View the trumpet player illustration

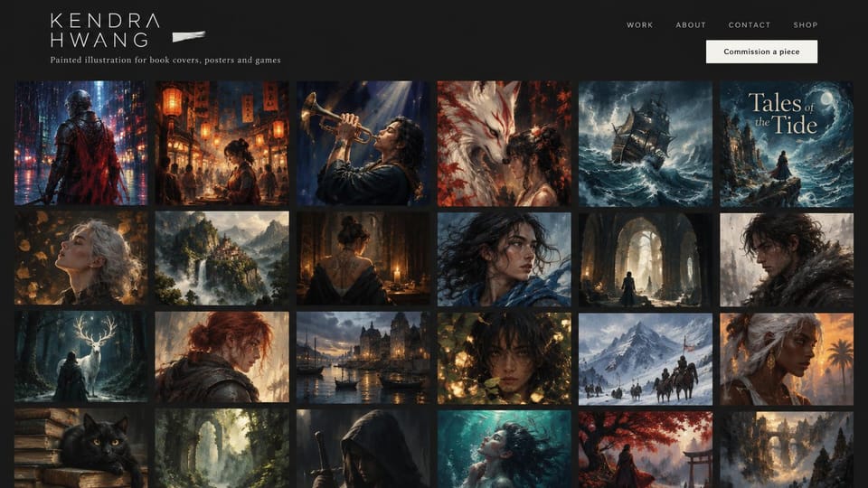[x=363, y=144]
